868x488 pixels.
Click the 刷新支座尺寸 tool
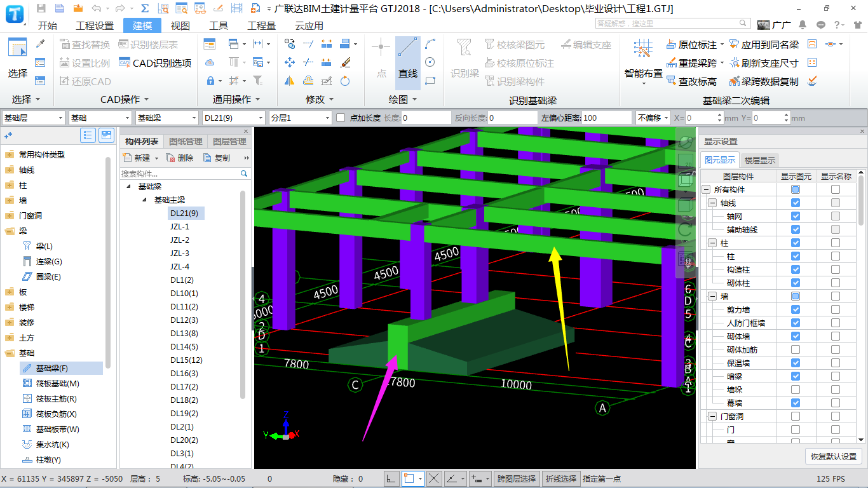tap(764, 63)
